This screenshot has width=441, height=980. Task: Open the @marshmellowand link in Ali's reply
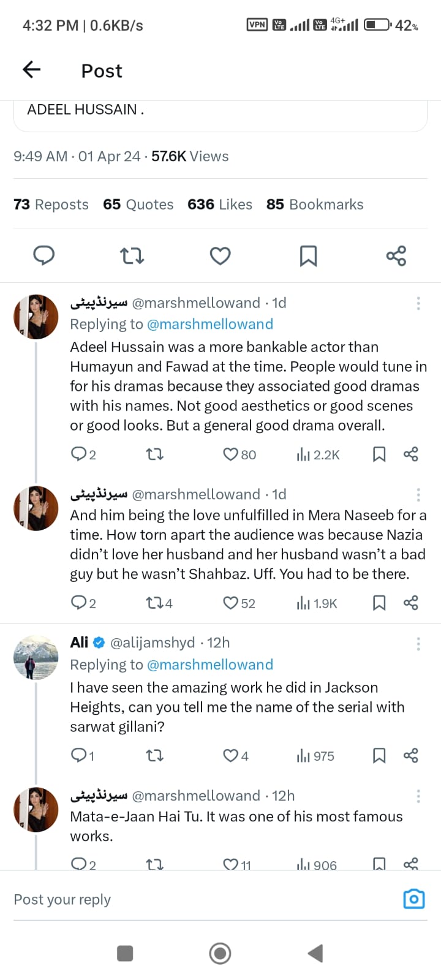pyautogui.click(x=210, y=665)
